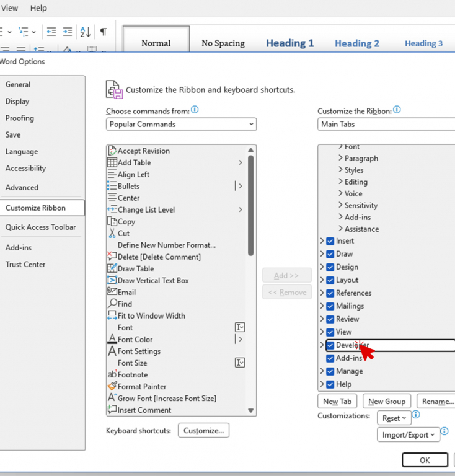Expand the Help tab node
455x476 pixels.
[x=322, y=384]
